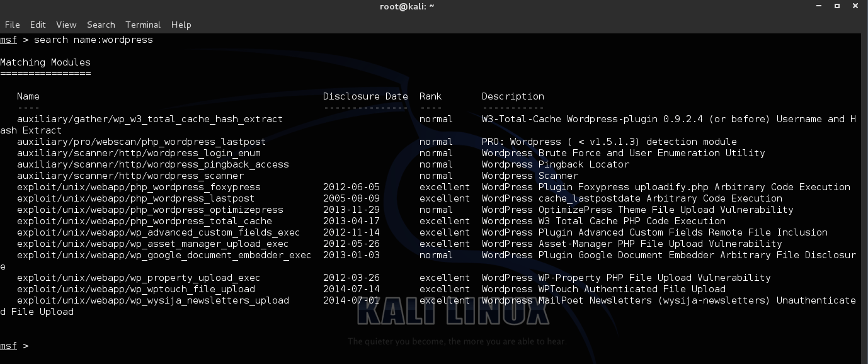This screenshot has width=868, height=364.
Task: Open the Edit menu
Action: [38, 25]
